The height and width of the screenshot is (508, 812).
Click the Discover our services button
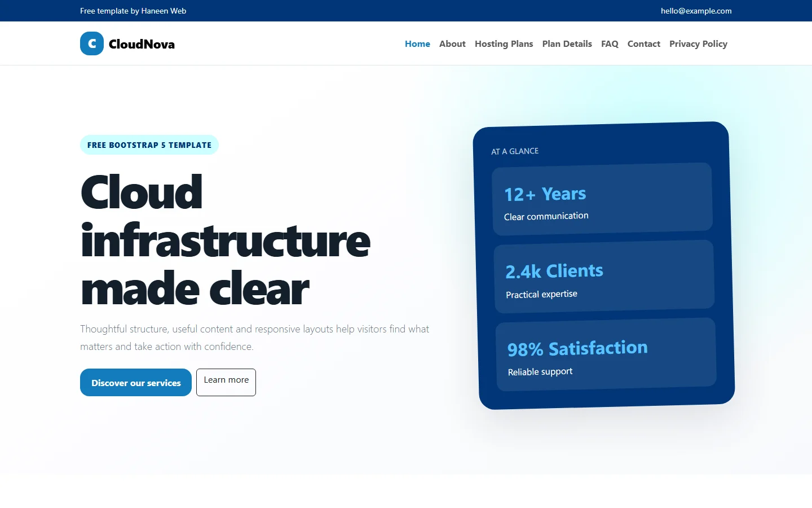(x=136, y=383)
